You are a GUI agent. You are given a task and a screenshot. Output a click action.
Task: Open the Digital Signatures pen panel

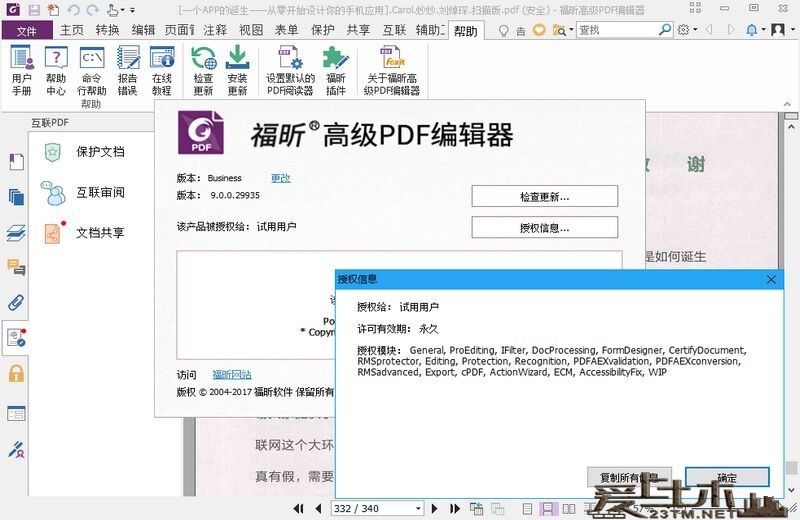pyautogui.click(x=16, y=449)
